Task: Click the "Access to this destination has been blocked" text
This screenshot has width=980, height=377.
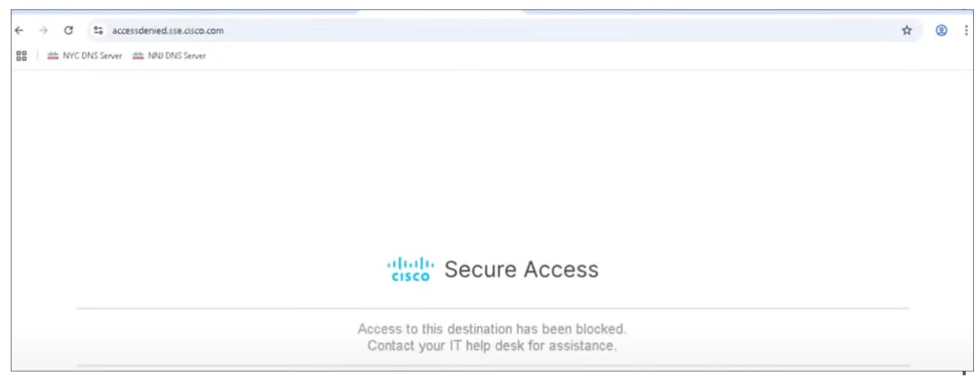Action: click(491, 329)
